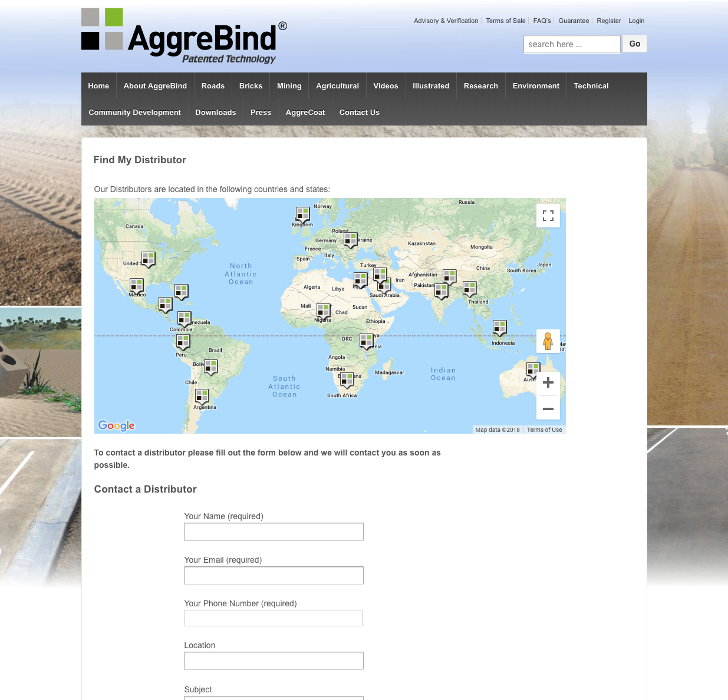
Task: Open the AggreCoat page
Action: (x=305, y=113)
